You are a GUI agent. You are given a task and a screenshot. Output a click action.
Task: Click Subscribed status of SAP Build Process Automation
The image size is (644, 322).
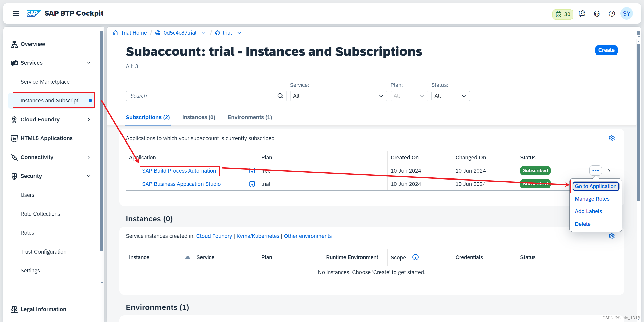coord(535,171)
